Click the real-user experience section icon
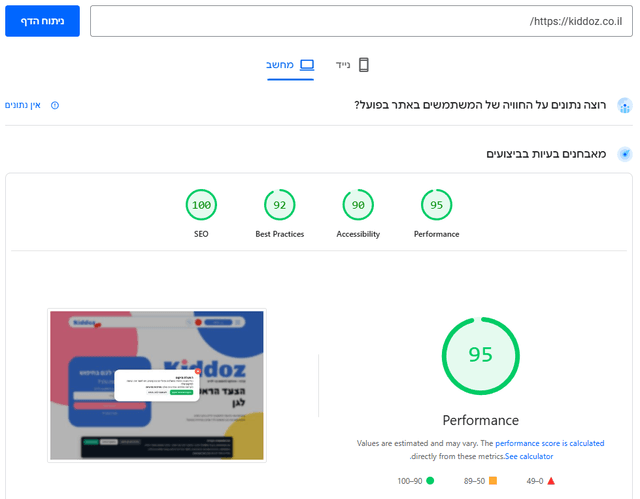Image resolution: width=640 pixels, height=499 pixels. pos(624,105)
